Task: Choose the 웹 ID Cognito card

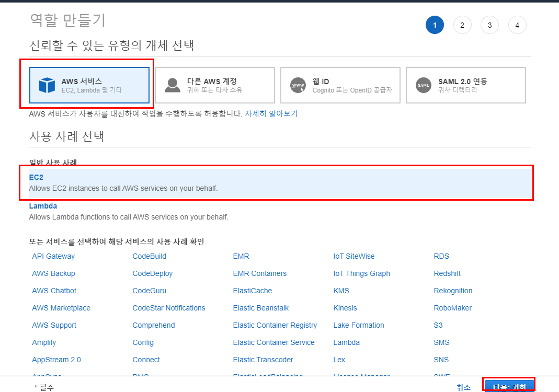Action: click(340, 85)
